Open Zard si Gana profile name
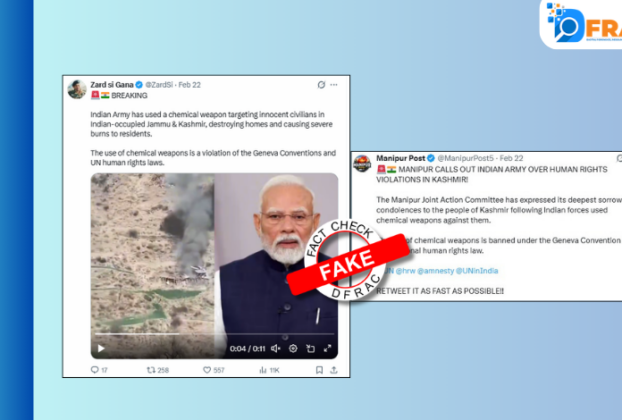Viewport: 622px width, 420px height. (x=112, y=85)
